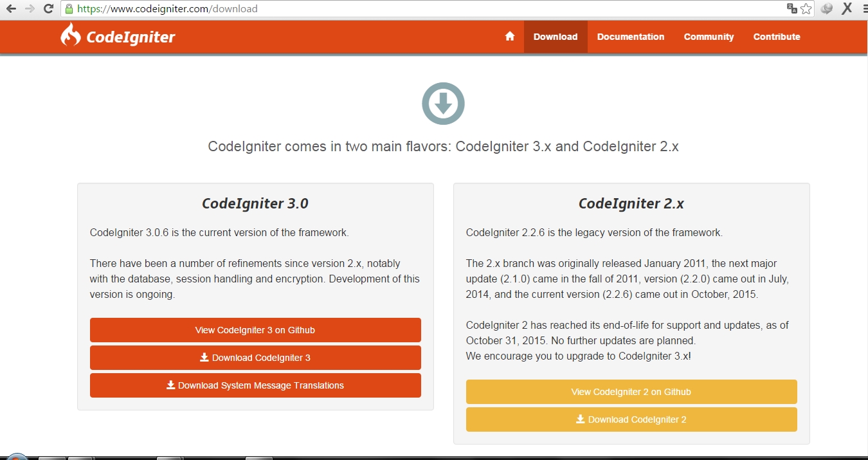The height and width of the screenshot is (460, 868).
Task: Click 'We encourage you to upgrade' sentence
Action: click(x=579, y=356)
